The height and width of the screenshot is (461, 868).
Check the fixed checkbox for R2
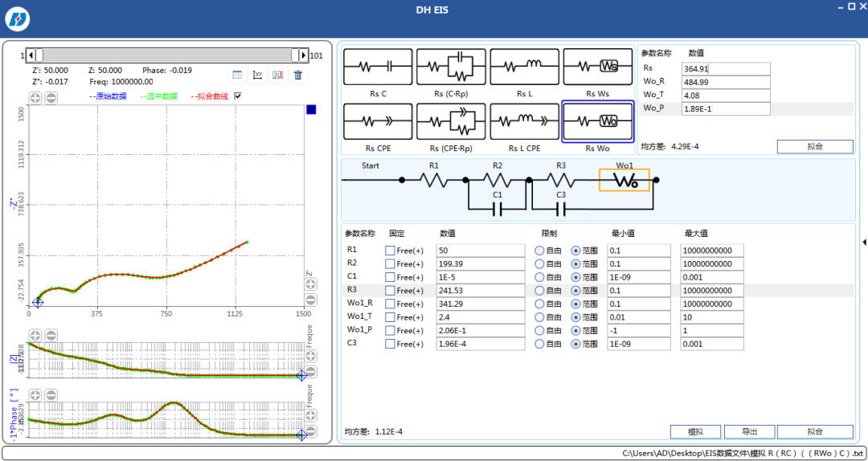pyautogui.click(x=390, y=264)
